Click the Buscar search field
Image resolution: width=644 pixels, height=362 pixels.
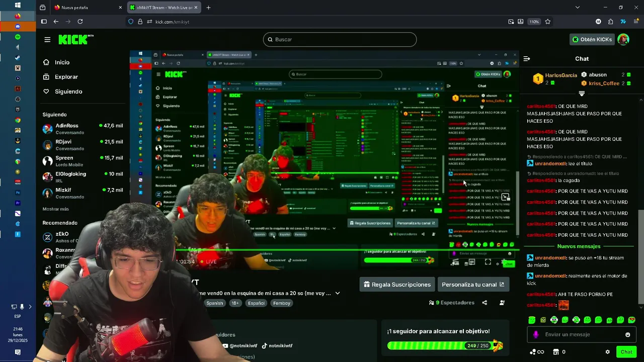(340, 40)
